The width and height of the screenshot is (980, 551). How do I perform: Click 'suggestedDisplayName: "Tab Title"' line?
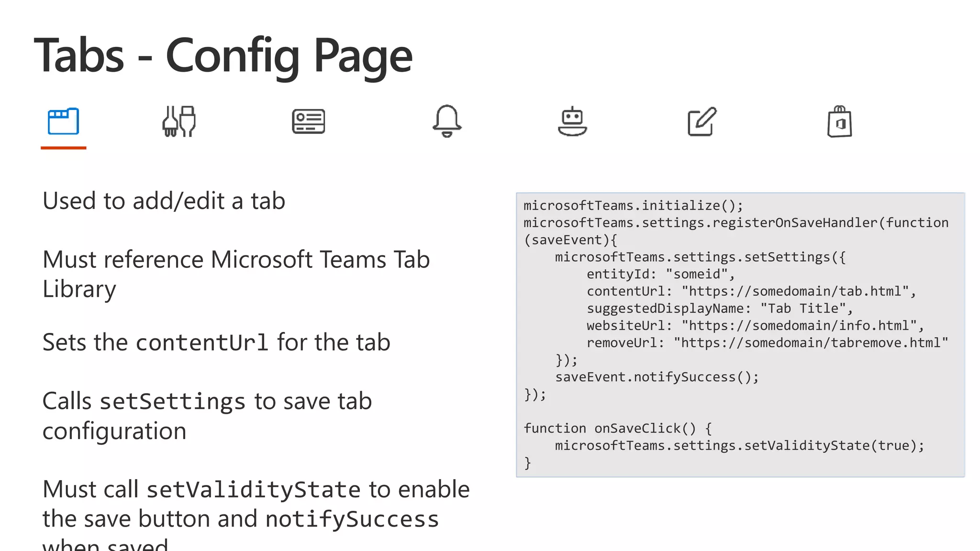tap(720, 309)
